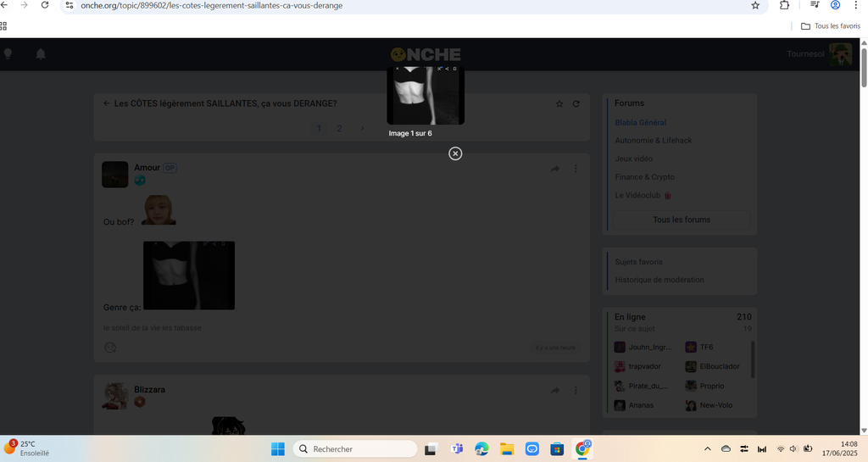Open the Jeux vidéo forum

[634, 159]
